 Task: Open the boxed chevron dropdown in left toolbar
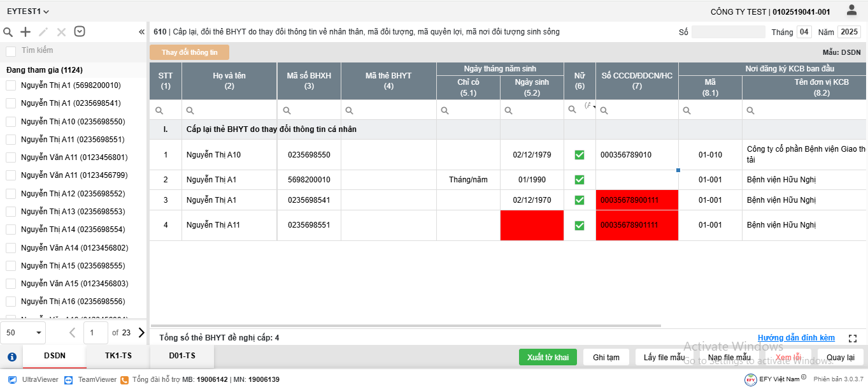[80, 32]
